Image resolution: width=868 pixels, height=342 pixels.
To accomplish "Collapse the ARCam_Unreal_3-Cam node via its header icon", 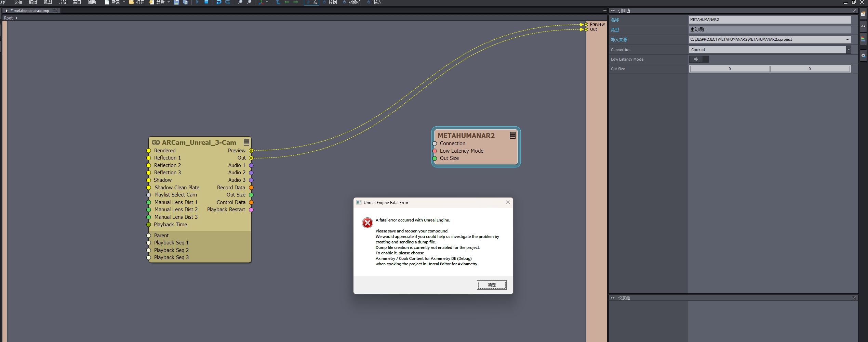I will (246, 142).
